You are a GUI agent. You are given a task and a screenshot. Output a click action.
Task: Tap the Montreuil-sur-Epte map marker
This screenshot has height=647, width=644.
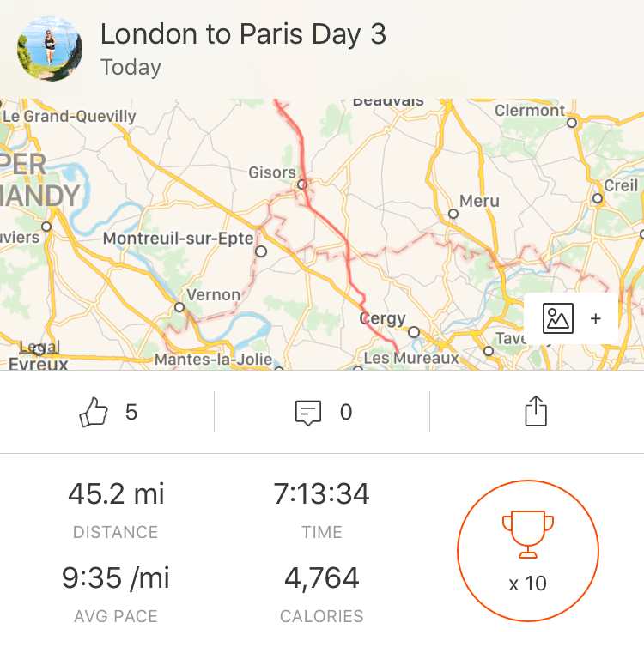261,251
